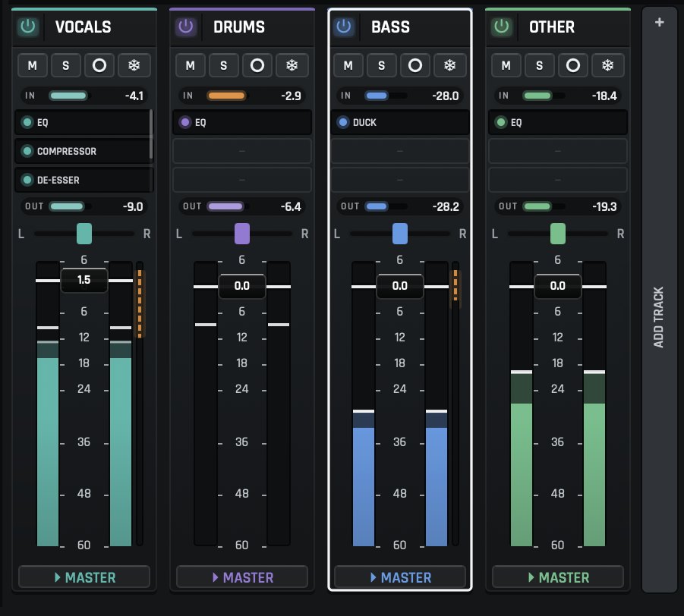Arm record circle on BASS track
Screen dimensions: 684x616
coord(415,65)
